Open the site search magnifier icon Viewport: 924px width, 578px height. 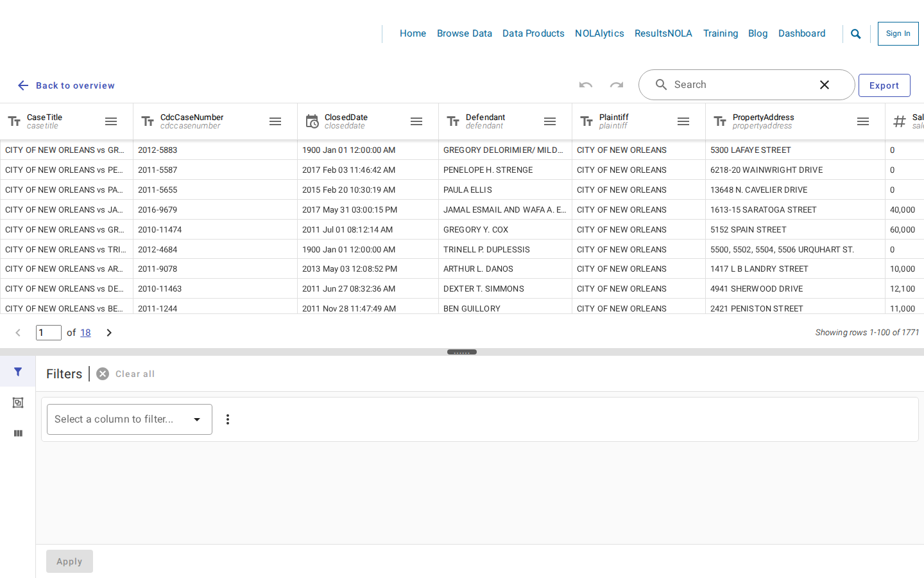tap(856, 34)
